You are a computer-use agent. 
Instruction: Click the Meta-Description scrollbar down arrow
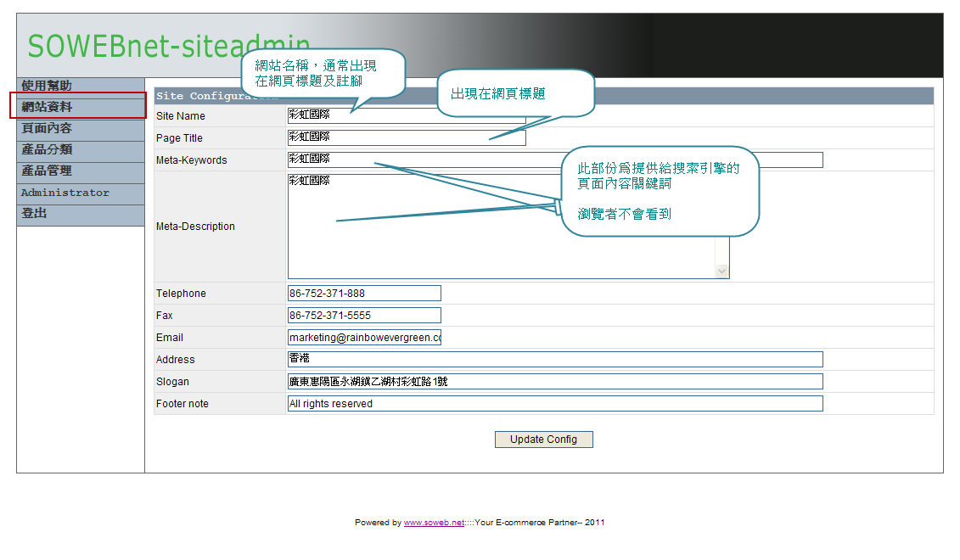pyautogui.click(x=722, y=270)
